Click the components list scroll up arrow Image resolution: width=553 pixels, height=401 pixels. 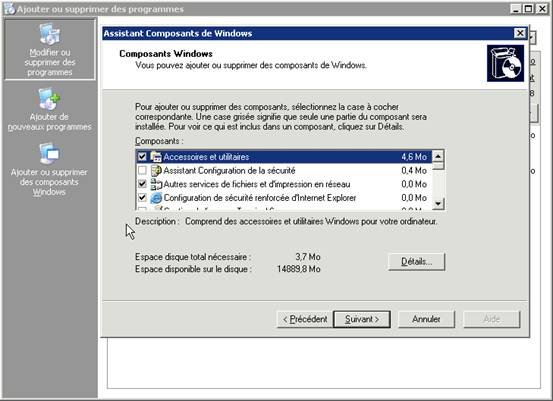click(x=438, y=156)
